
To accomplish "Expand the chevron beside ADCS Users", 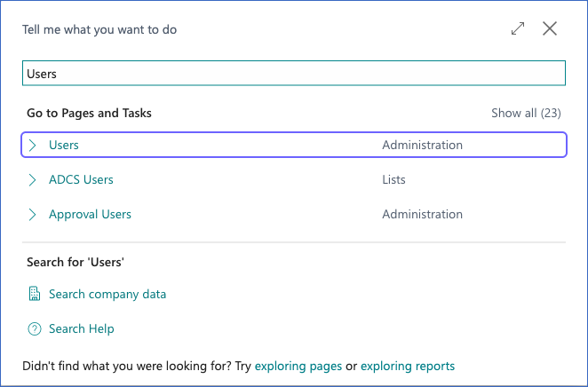I will [33, 180].
